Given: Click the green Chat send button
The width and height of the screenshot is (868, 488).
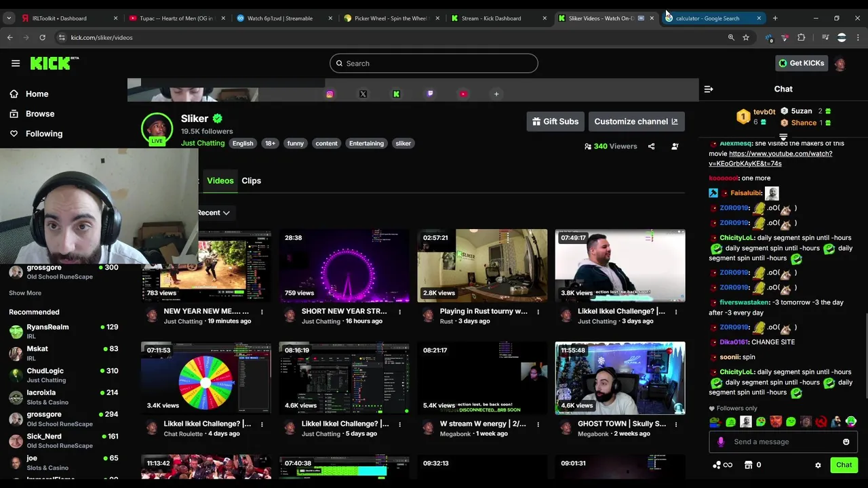Looking at the screenshot, I should 844,465.
